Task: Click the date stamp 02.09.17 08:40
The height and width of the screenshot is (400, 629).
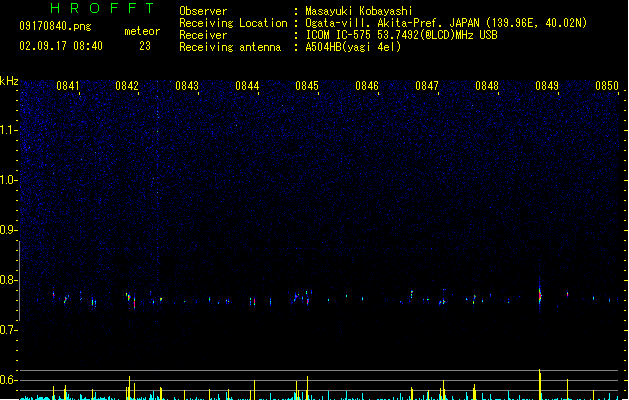Action: [x=61, y=46]
